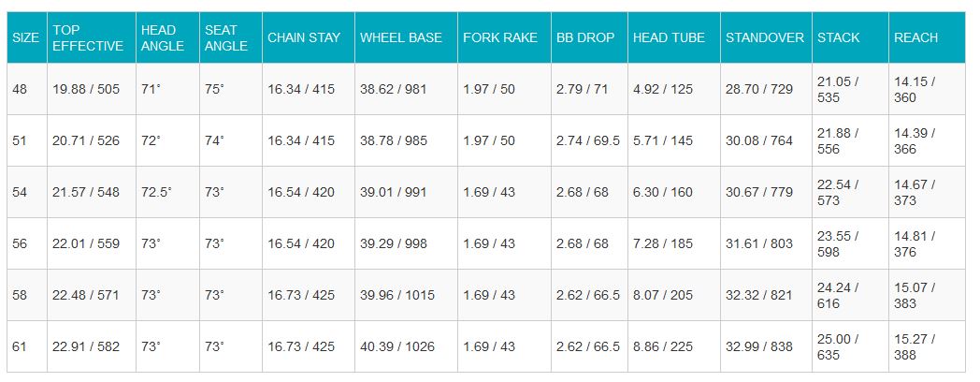The height and width of the screenshot is (382, 980).
Task: Click the STANDOVER column header
Action: 764,37
